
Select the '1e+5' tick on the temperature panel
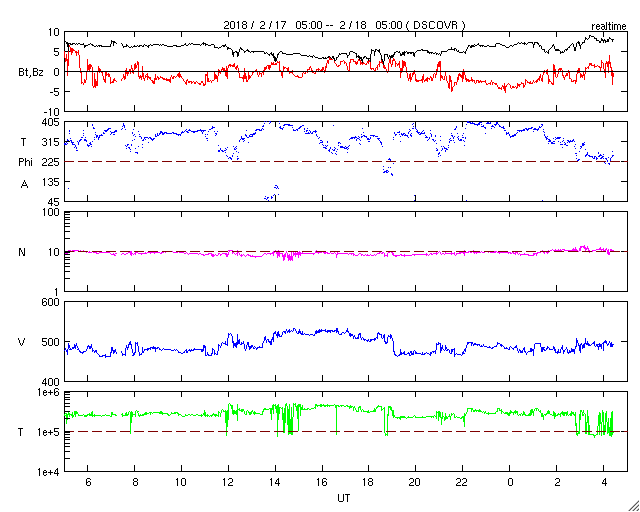[49, 432]
